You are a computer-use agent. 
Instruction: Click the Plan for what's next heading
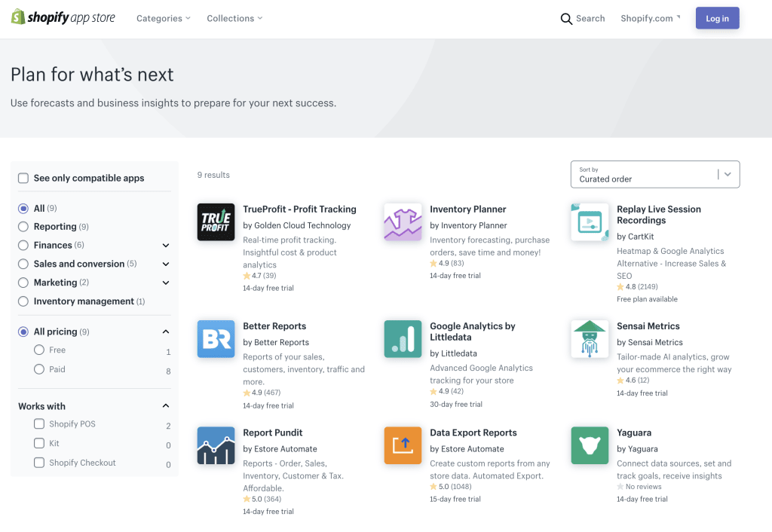click(92, 75)
